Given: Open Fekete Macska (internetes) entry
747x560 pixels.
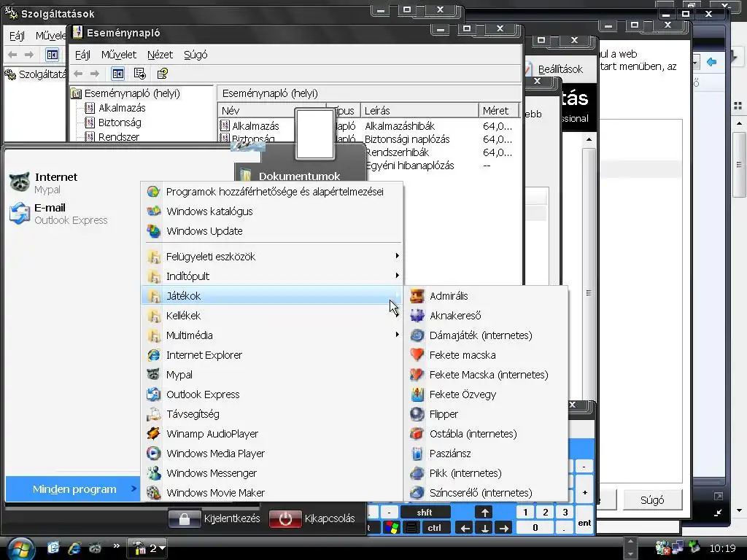Looking at the screenshot, I should 486,375.
